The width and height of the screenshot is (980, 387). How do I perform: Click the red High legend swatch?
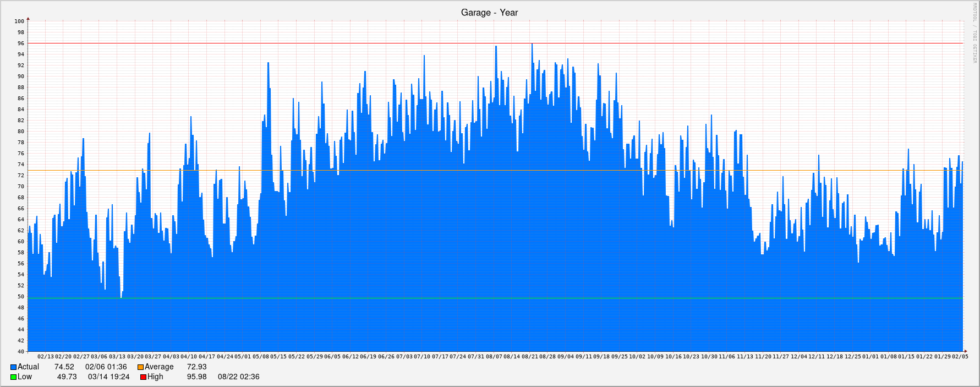point(143,377)
